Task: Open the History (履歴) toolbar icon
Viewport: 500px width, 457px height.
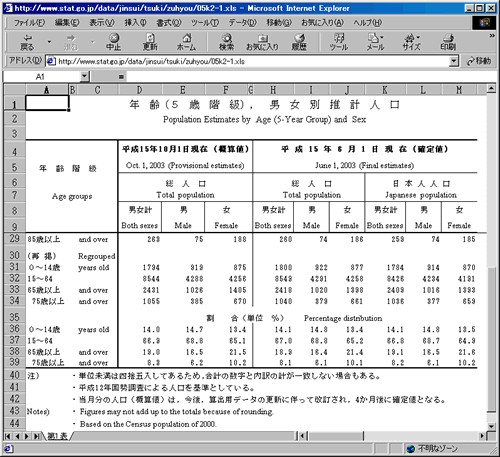Action: 299,42
